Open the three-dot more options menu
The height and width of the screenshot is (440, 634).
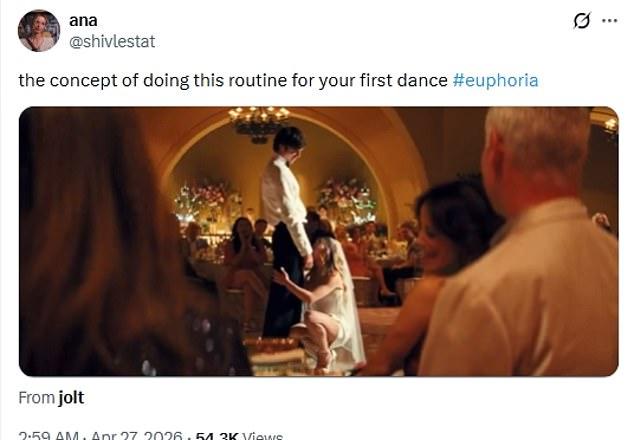609,21
